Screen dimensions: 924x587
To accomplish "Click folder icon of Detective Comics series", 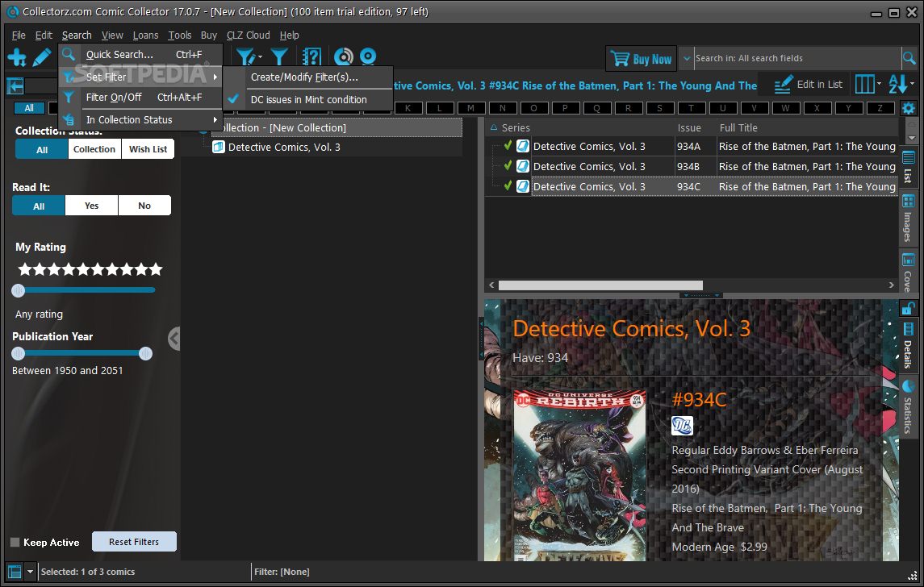I will 219,147.
